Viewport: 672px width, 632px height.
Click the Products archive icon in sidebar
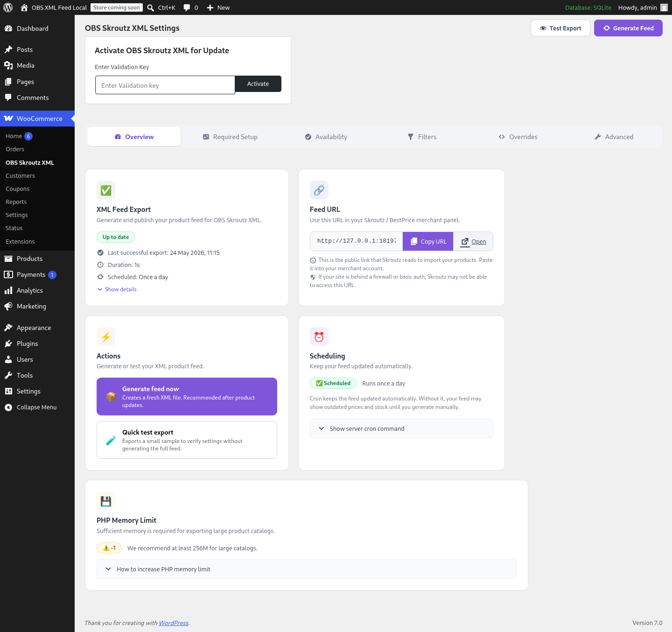click(x=8, y=259)
